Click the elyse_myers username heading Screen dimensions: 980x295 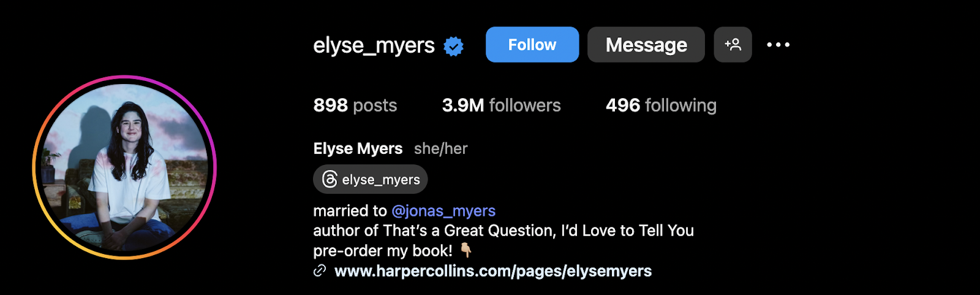(374, 45)
